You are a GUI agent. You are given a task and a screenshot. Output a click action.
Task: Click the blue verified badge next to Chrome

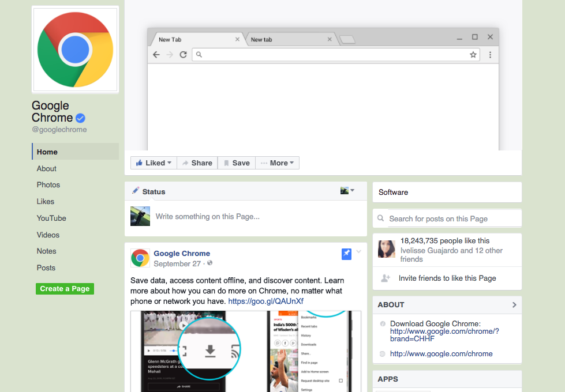[x=80, y=118]
